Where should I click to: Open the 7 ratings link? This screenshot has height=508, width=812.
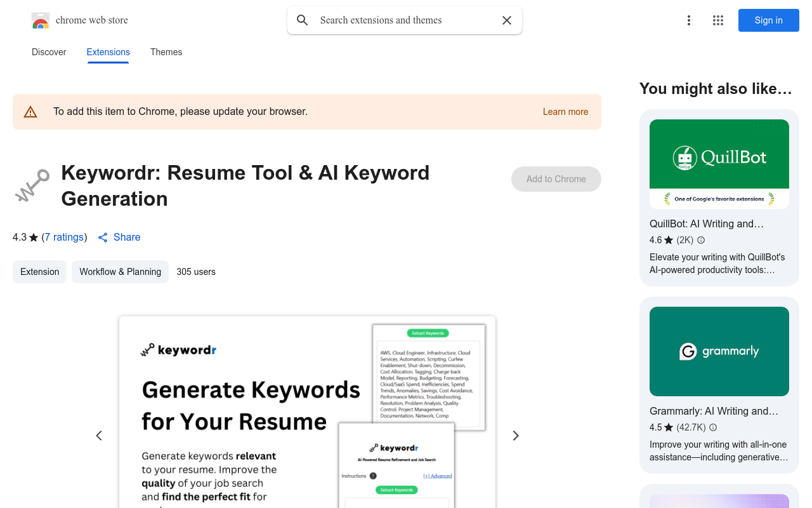pyautogui.click(x=64, y=237)
